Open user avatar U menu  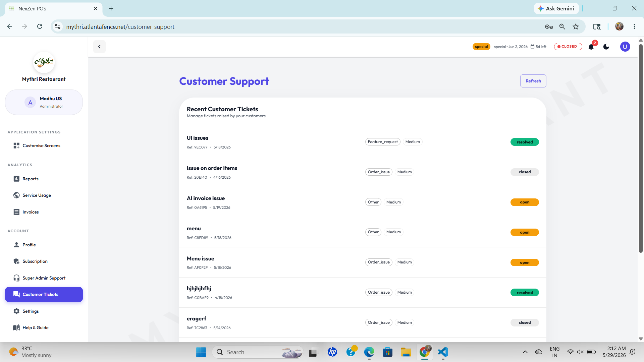[625, 47]
